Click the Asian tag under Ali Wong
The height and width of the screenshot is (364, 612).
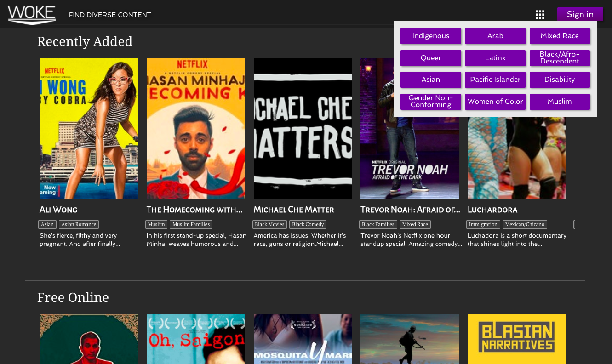pyautogui.click(x=47, y=225)
